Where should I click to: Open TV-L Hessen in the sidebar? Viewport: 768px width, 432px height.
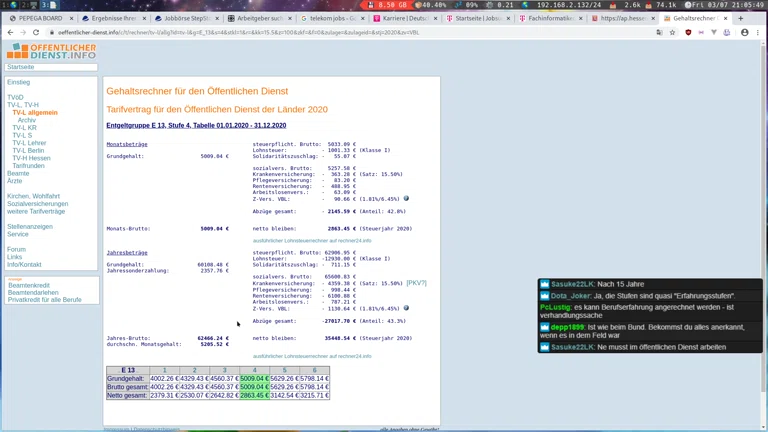pyautogui.click(x=31, y=158)
